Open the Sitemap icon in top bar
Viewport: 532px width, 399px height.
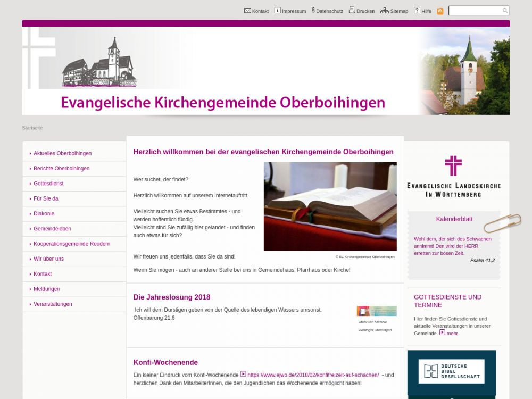[384, 10]
